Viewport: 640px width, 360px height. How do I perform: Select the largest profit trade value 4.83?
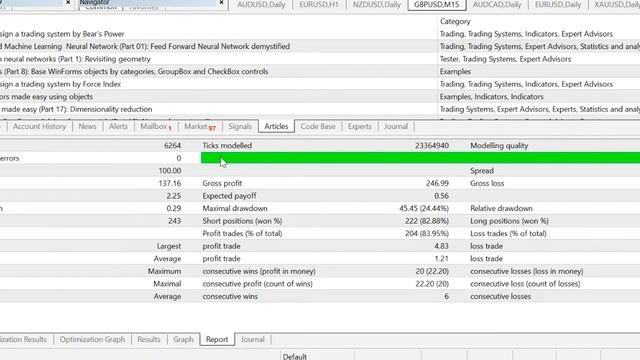(441, 247)
